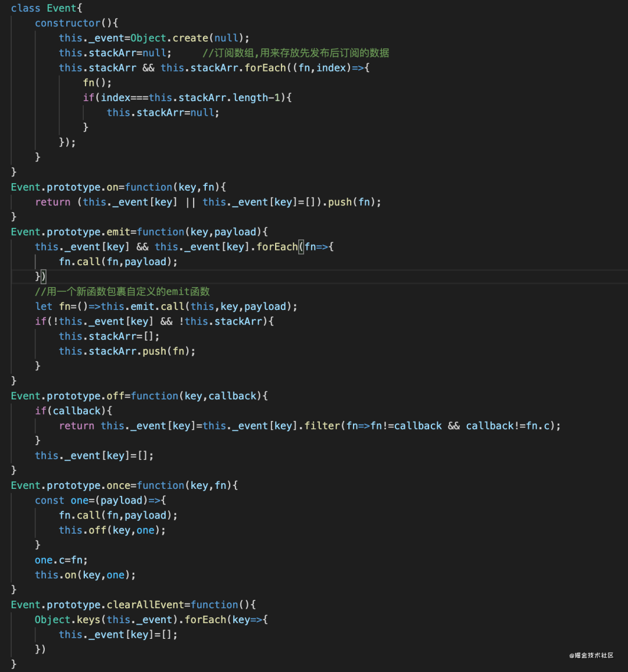Click the 'this.stackArr.push(fn);' line
The image size is (628, 672).
[x=127, y=352]
